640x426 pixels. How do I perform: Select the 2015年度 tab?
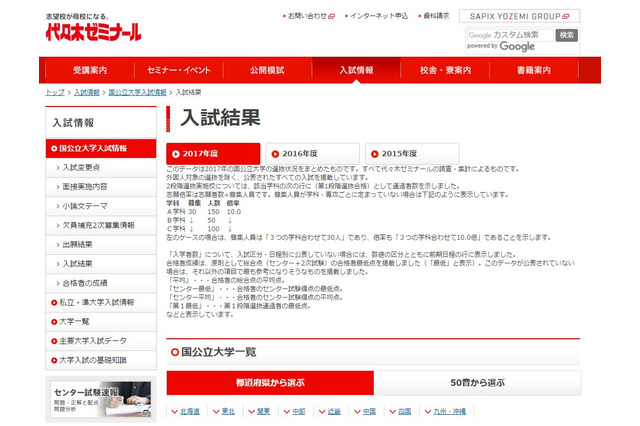pyautogui.click(x=412, y=154)
